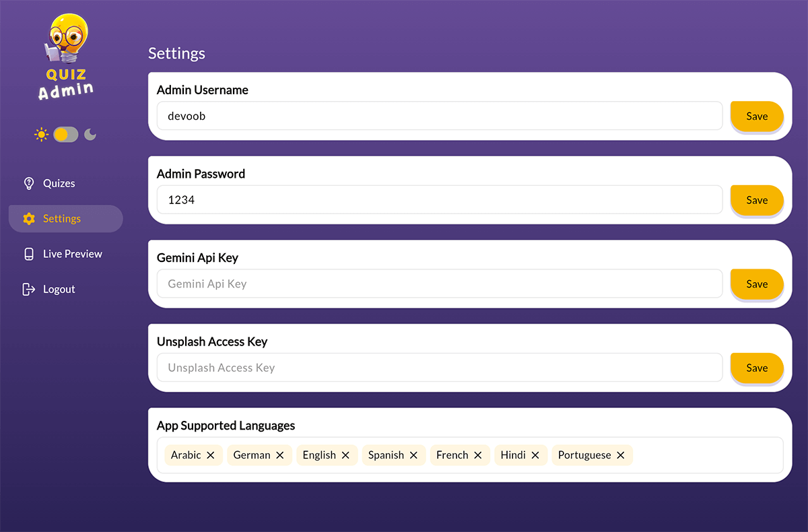The width and height of the screenshot is (808, 532).
Task: Click the Gemini Api Key input field
Action: point(439,284)
